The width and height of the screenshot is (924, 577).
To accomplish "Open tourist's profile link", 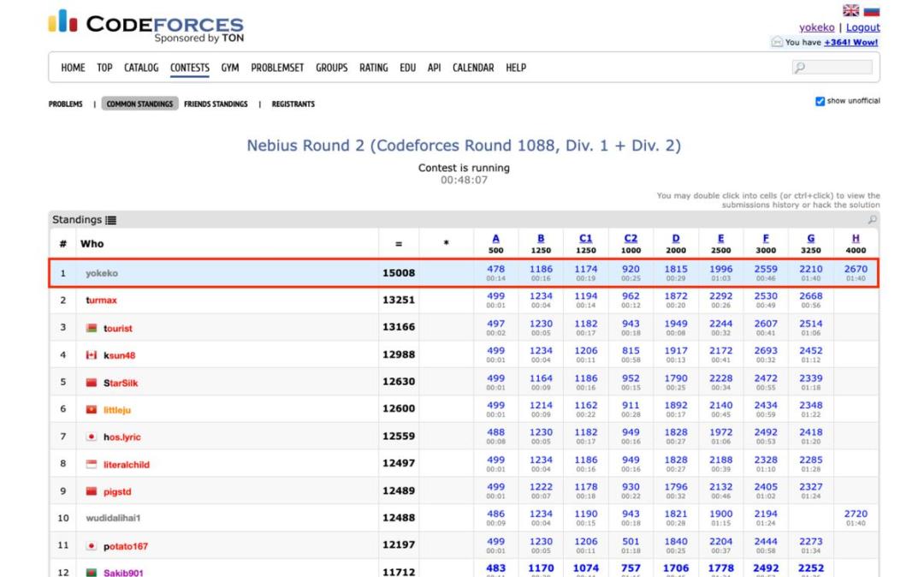I will tap(118, 328).
